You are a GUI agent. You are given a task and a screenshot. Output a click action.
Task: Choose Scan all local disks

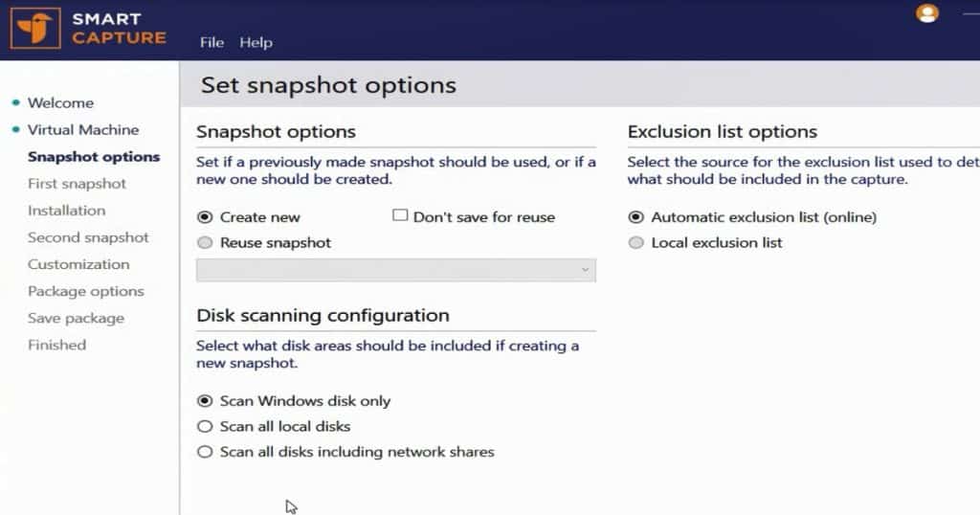point(205,426)
